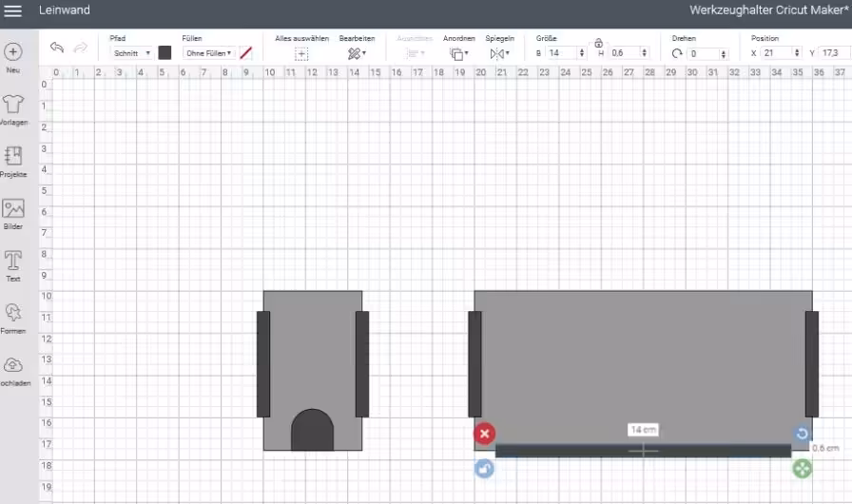Click Alles auswählen button
Viewport: 852px width, 504px height.
[301, 54]
